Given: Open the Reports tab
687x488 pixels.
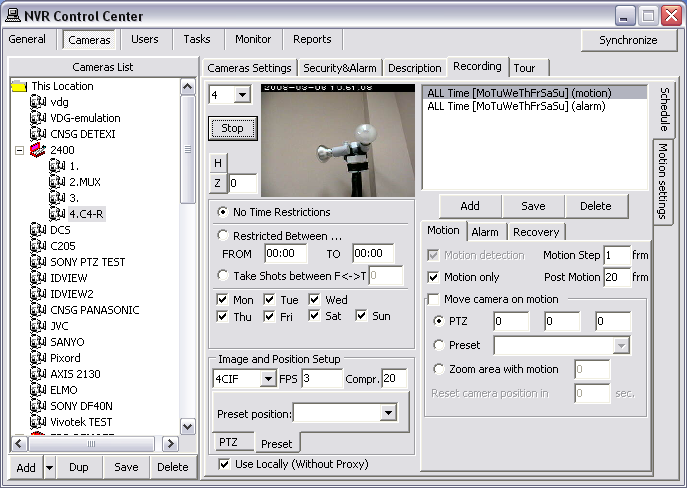Looking at the screenshot, I should point(312,39).
